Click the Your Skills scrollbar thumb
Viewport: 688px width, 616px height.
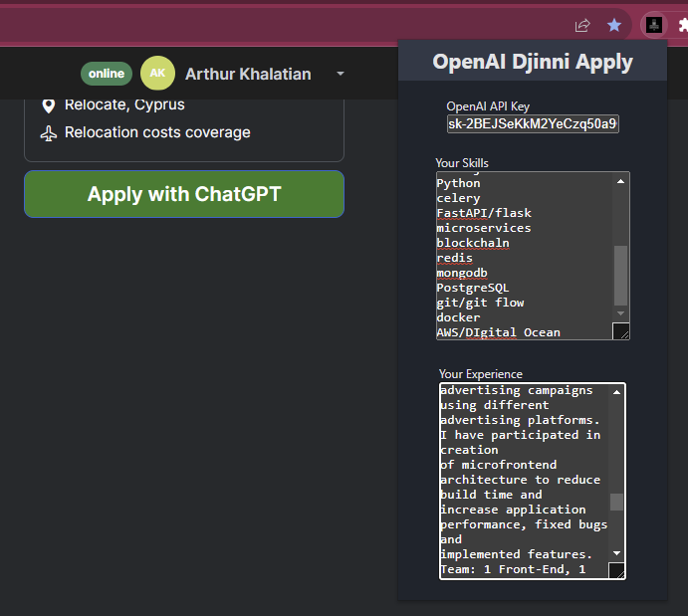point(621,276)
